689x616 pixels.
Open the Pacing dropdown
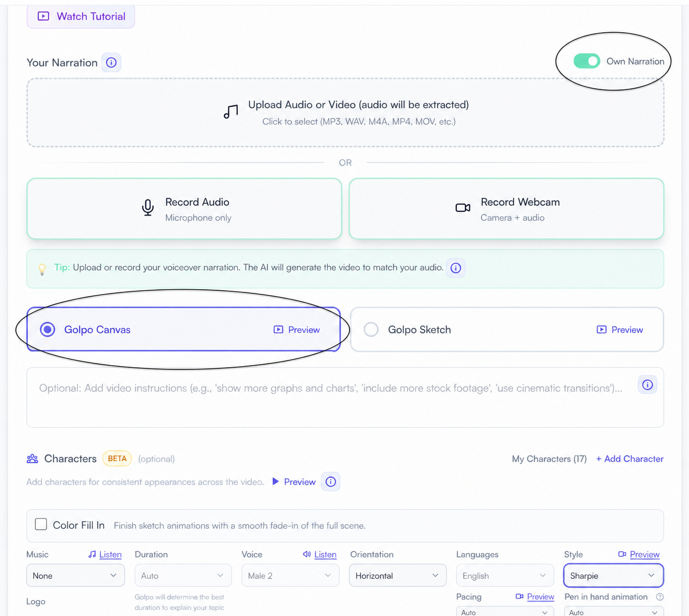(505, 612)
